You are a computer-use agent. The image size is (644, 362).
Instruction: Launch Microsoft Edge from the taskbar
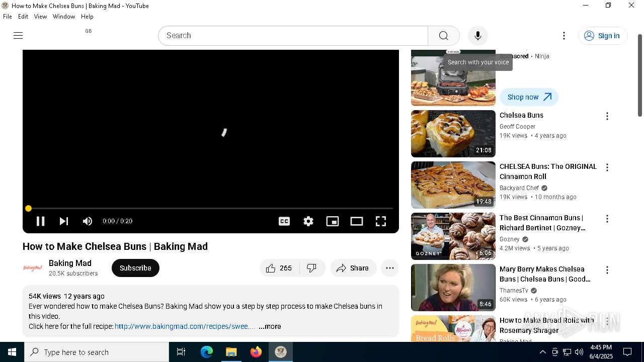(207, 352)
